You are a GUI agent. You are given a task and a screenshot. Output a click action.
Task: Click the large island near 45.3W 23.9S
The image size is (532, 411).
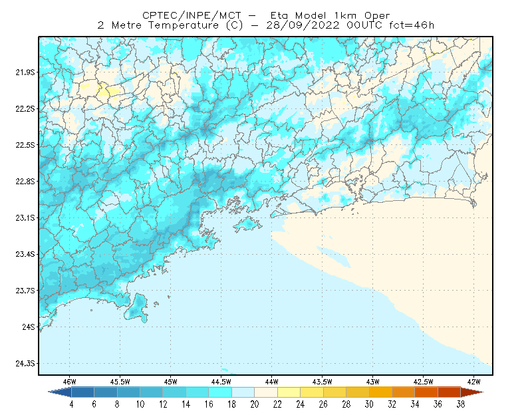[137, 308]
